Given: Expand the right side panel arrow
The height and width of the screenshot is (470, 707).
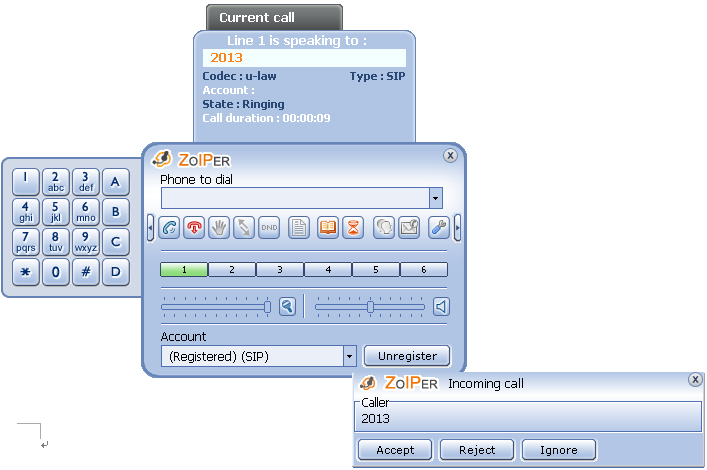Looking at the screenshot, I should point(457,227).
